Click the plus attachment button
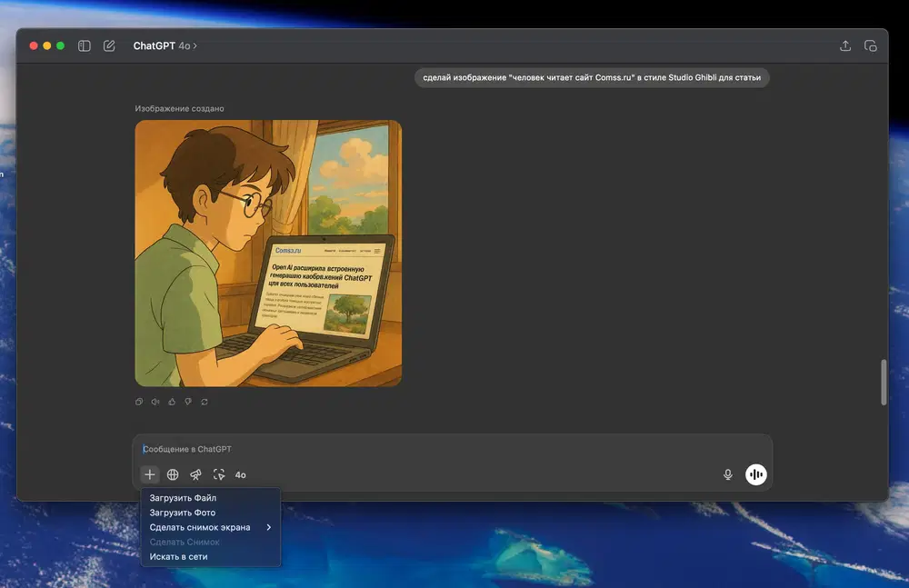 click(150, 474)
